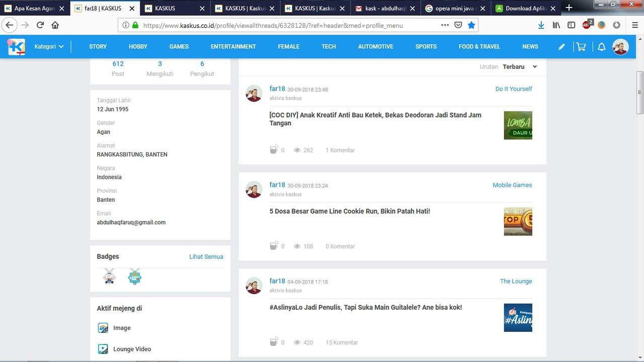Screen dimensions: 644x362
Task: Click the cendol cup icon on Cookie Run thread
Action: [x=274, y=245]
